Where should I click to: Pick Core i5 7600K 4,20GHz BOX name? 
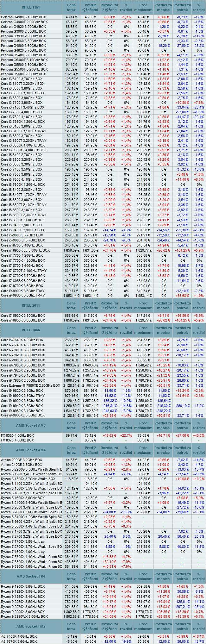tap(22, 184)
